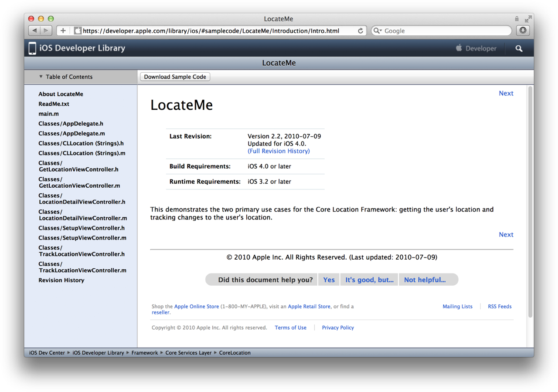Click the padlock icon in the title bar
Screen dimensions: 558x392
(517, 19)
